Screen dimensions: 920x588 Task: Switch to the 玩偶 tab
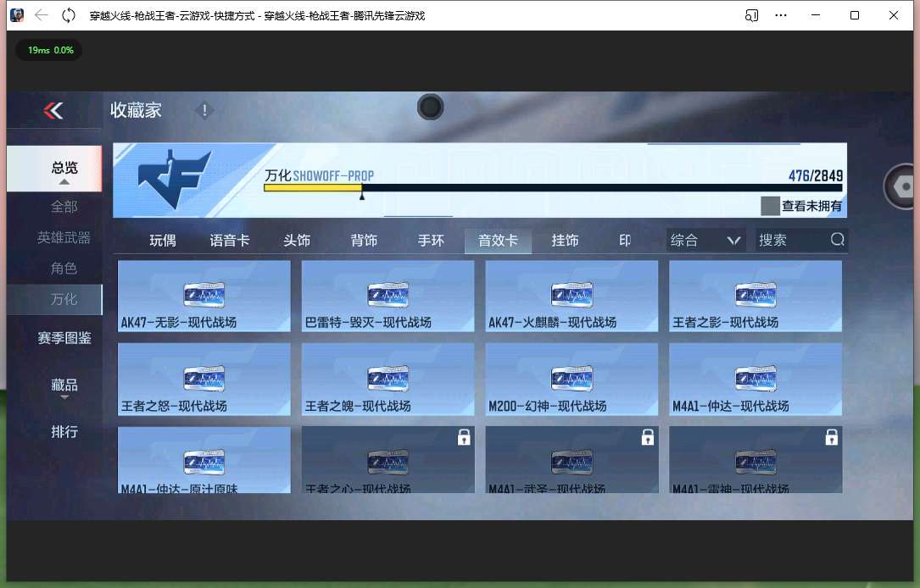(x=163, y=241)
